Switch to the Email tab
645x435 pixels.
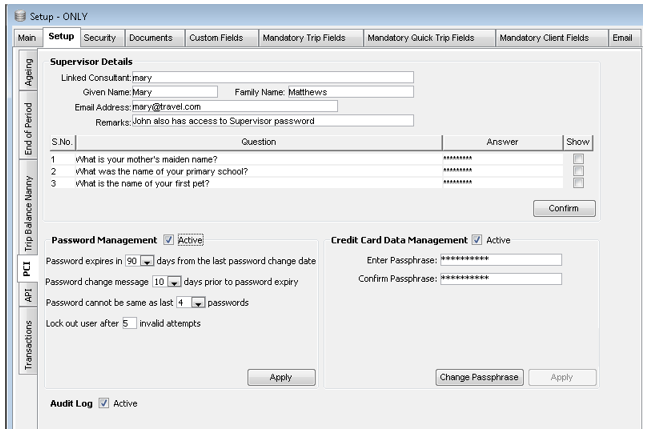622,38
